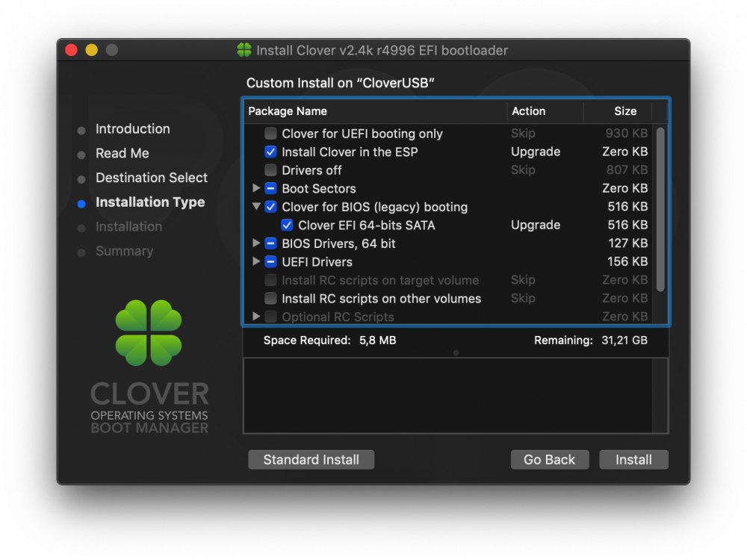
Task: Uncheck Clover EFI 64-bits SATA
Action: click(287, 225)
